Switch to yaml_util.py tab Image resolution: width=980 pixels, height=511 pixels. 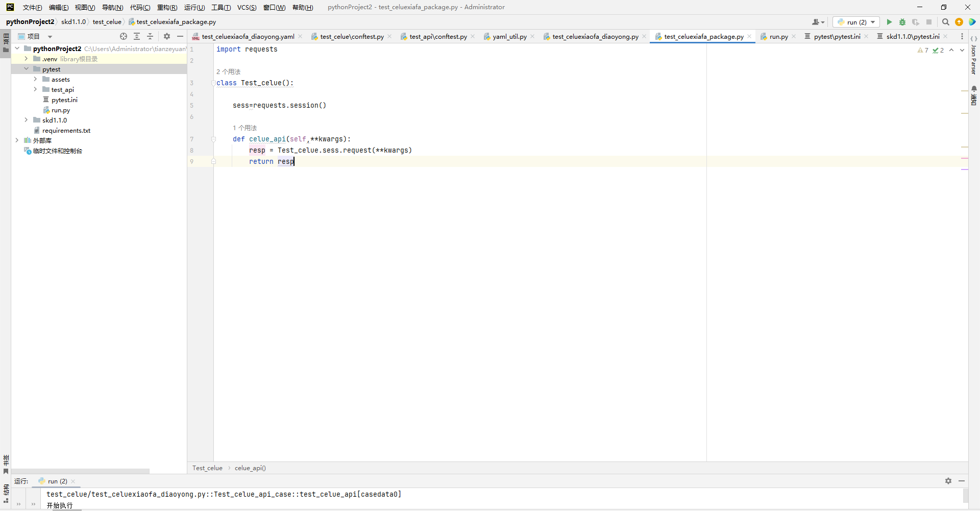509,36
